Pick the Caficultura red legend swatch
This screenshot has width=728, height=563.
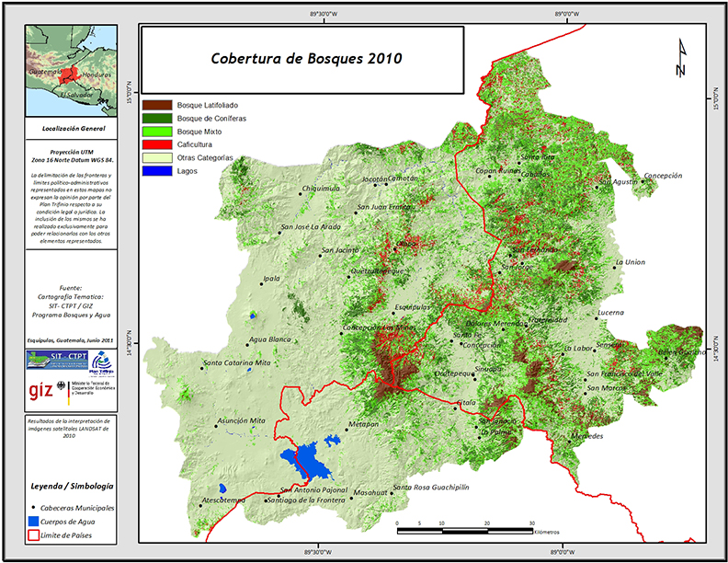157,145
